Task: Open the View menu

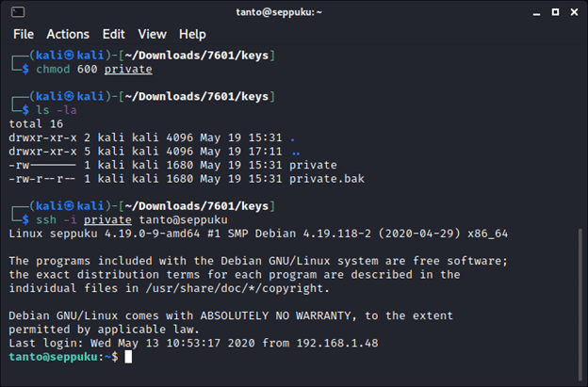Action: (x=152, y=34)
